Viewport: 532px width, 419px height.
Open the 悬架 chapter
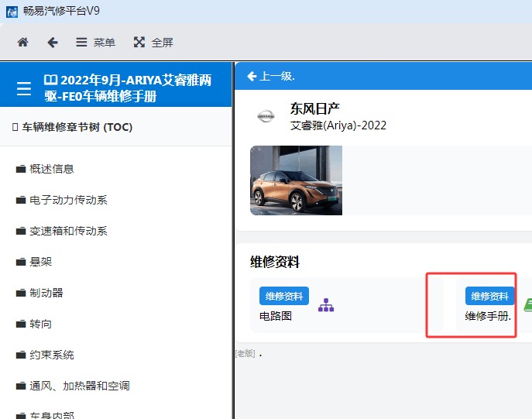point(40,262)
